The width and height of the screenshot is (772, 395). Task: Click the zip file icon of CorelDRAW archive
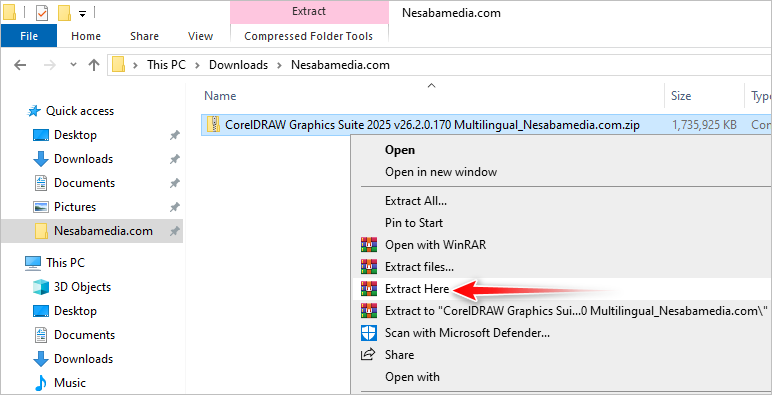pos(213,125)
